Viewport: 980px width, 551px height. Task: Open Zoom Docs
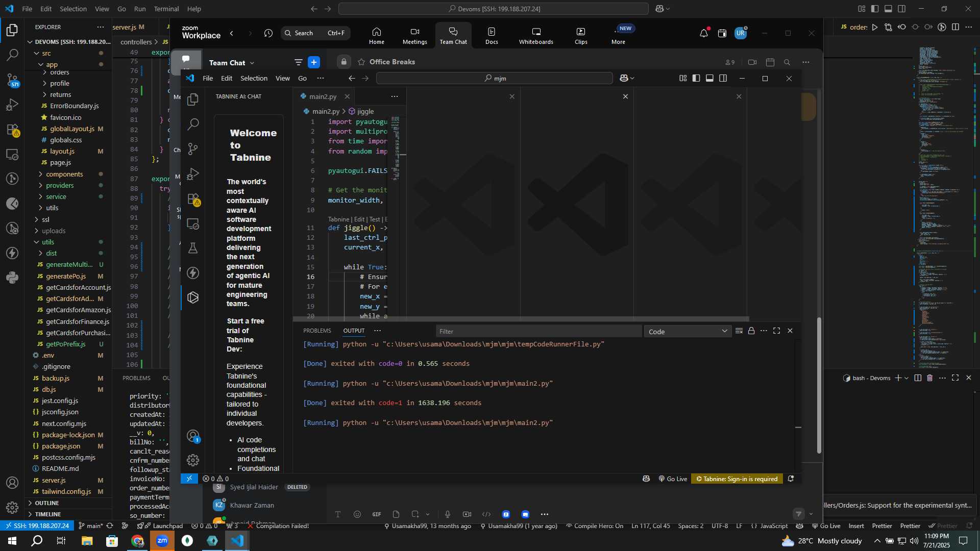click(492, 36)
